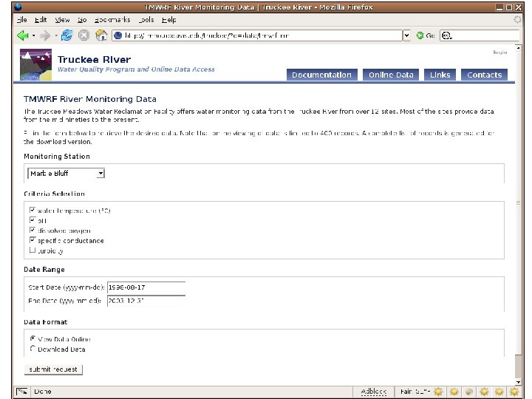
Task: Select the Download Data radio button
Action: pyautogui.click(x=33, y=348)
